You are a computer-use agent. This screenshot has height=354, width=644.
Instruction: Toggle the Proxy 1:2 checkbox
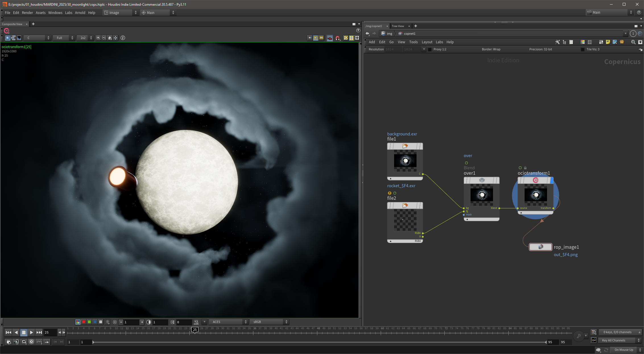[430, 50]
